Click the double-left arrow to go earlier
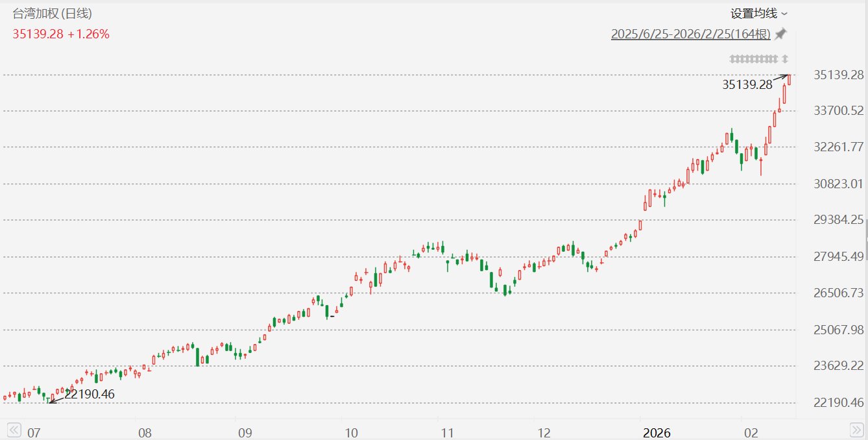Image resolution: width=868 pixels, height=440 pixels. click(13, 430)
